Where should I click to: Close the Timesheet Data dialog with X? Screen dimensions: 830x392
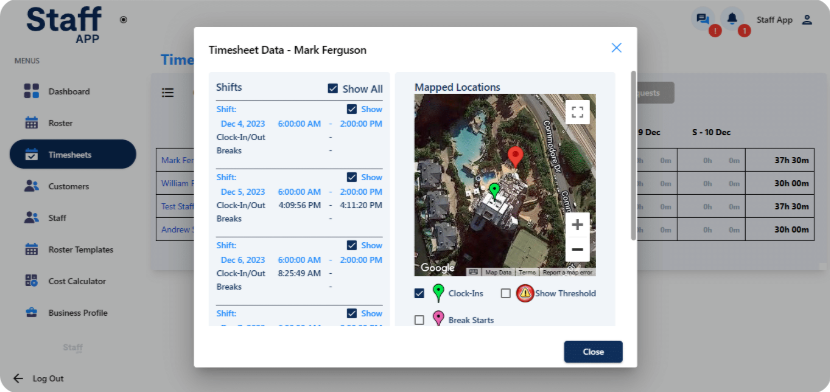coord(616,48)
